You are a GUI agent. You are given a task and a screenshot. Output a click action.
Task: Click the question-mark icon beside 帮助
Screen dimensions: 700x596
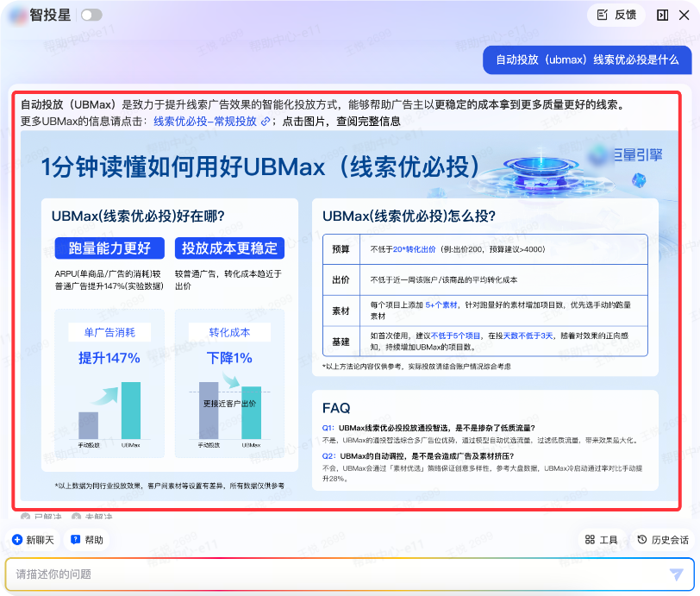click(76, 540)
